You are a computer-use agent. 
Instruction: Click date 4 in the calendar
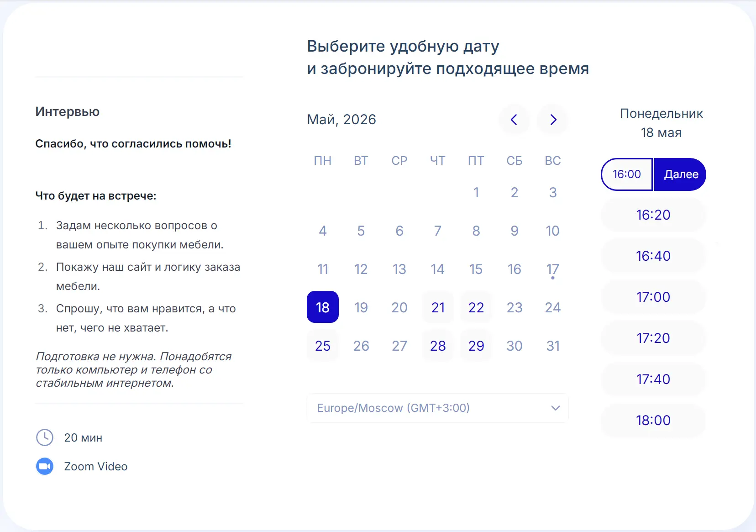pos(323,231)
